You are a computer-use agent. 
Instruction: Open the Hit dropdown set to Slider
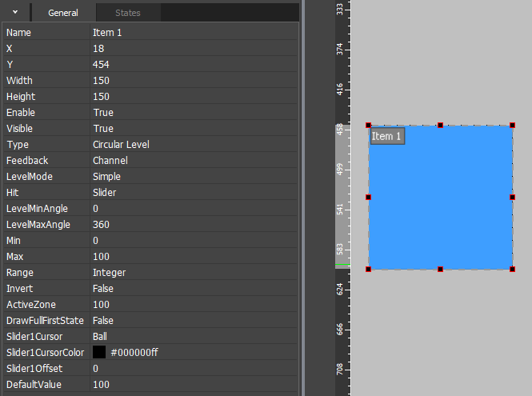point(192,193)
